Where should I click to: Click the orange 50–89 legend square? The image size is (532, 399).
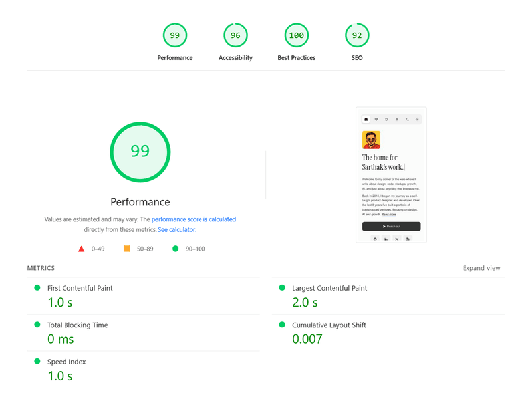(x=126, y=248)
